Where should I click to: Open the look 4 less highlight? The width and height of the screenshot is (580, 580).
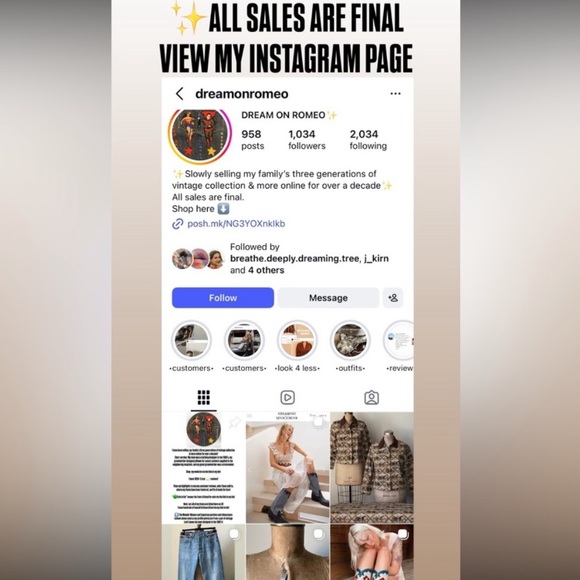tap(297, 340)
